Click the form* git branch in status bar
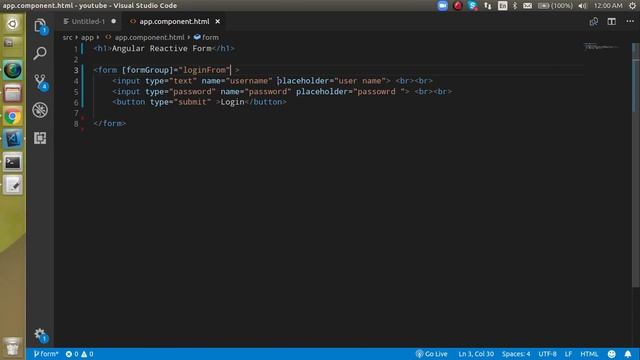 46,354
